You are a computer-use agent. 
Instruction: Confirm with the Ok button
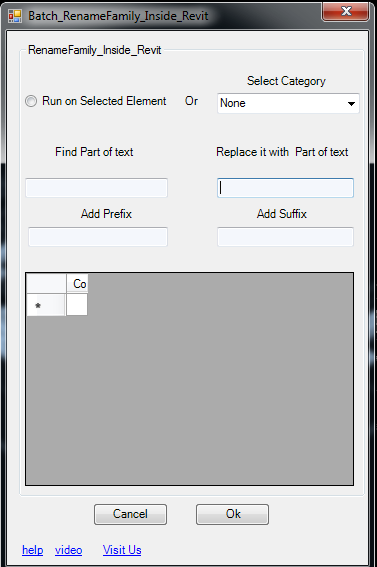point(232,514)
